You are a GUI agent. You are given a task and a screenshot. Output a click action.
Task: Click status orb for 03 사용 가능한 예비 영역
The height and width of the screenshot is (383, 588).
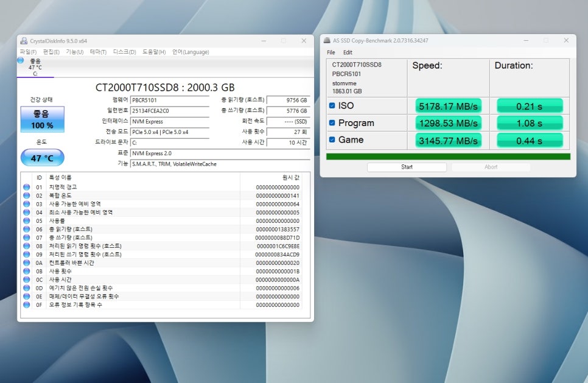(x=27, y=204)
